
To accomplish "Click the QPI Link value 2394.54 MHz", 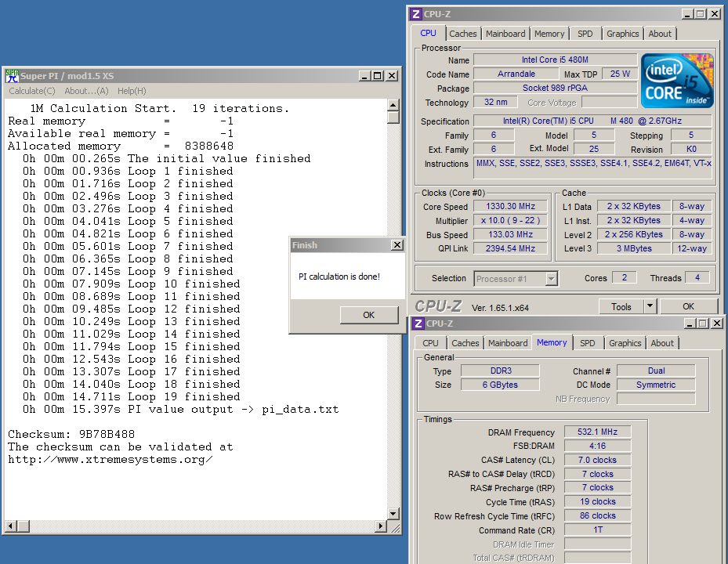I will (510, 248).
